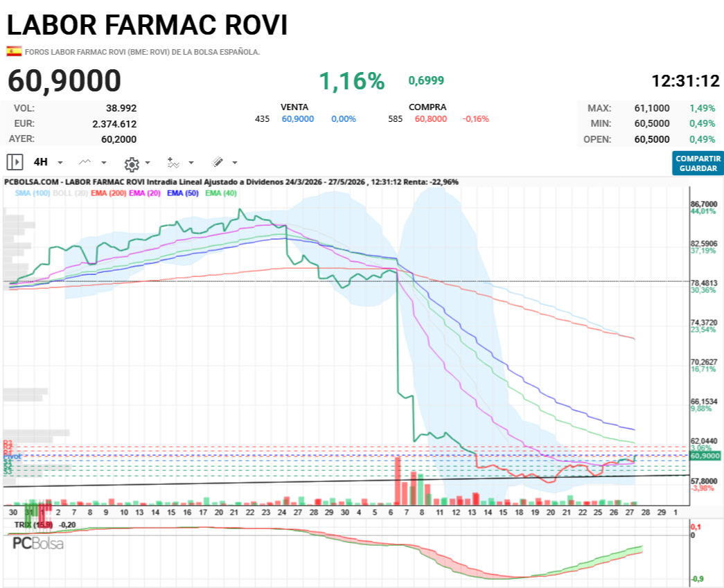Open chart settings gear icon
This screenshot has width=724, height=588.
(x=132, y=164)
